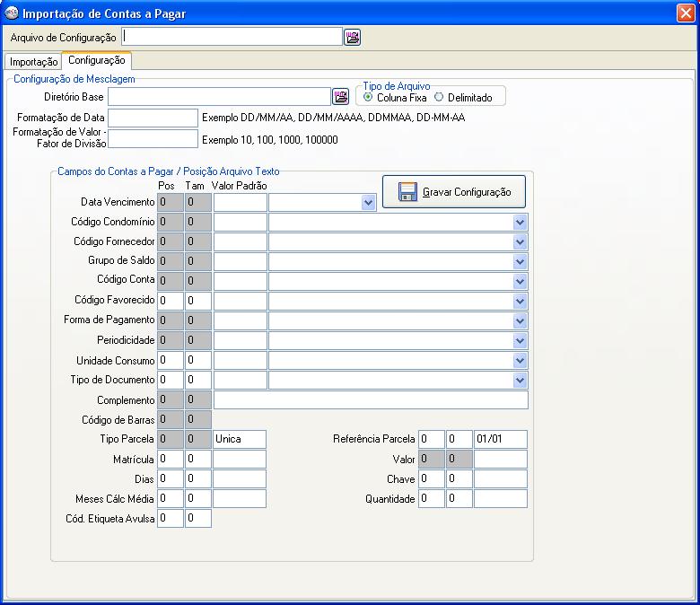Open the Data Vencimento dropdown
This screenshot has width=700, height=605.
(x=368, y=203)
